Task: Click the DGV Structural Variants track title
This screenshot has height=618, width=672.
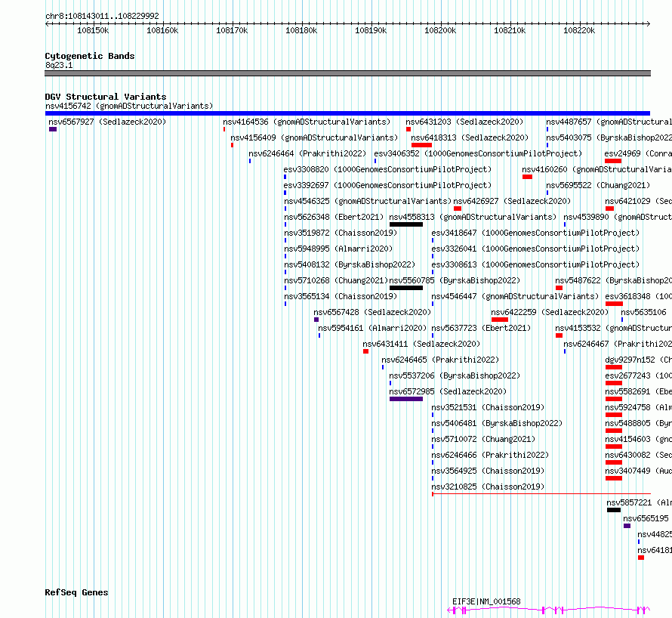Action: click(106, 97)
